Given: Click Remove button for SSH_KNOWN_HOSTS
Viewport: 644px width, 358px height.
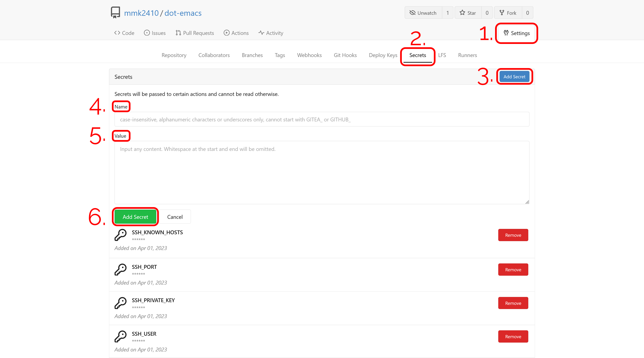Looking at the screenshot, I should pyautogui.click(x=513, y=235).
